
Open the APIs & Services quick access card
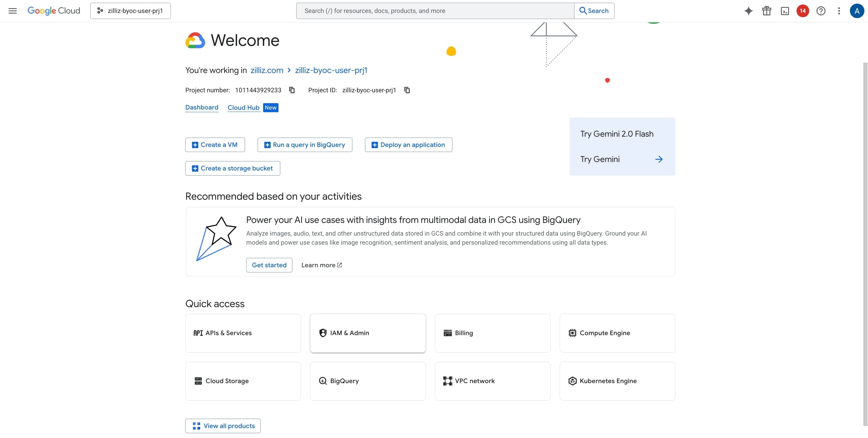point(243,333)
